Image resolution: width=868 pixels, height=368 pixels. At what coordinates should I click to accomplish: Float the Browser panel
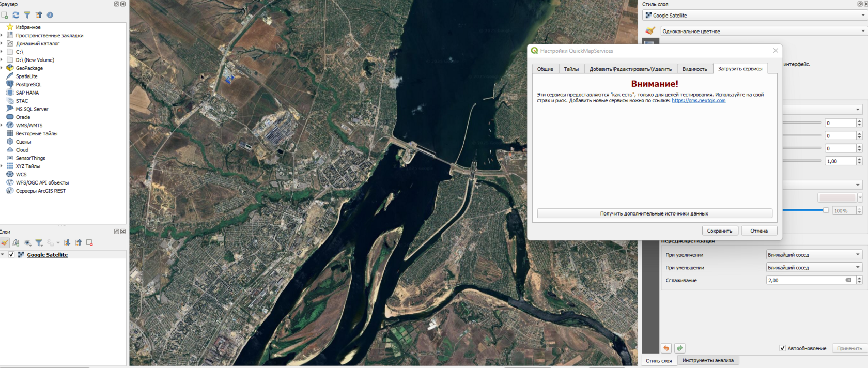tap(116, 4)
